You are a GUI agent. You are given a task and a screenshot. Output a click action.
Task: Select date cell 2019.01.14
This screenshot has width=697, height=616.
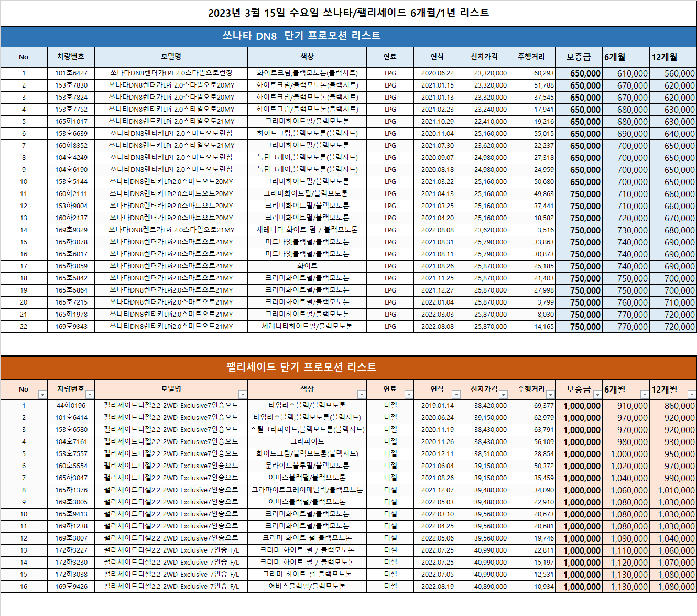tap(437, 406)
